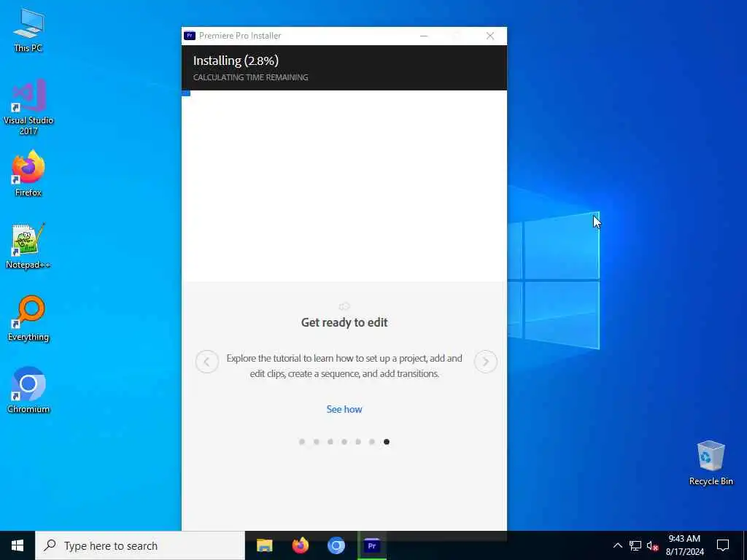Open Firefox from the taskbar
747x560 pixels.
pos(300,545)
